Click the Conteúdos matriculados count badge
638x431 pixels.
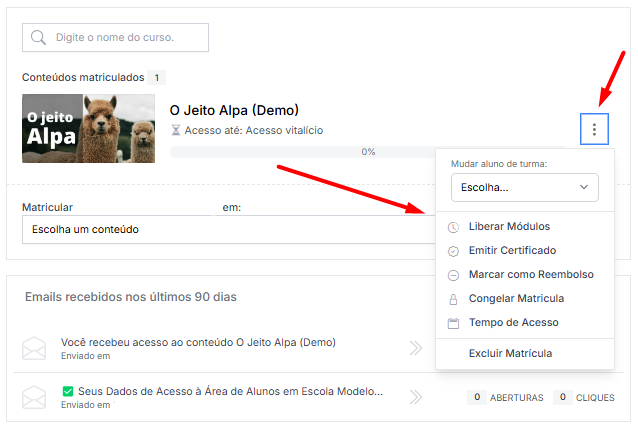[157, 78]
